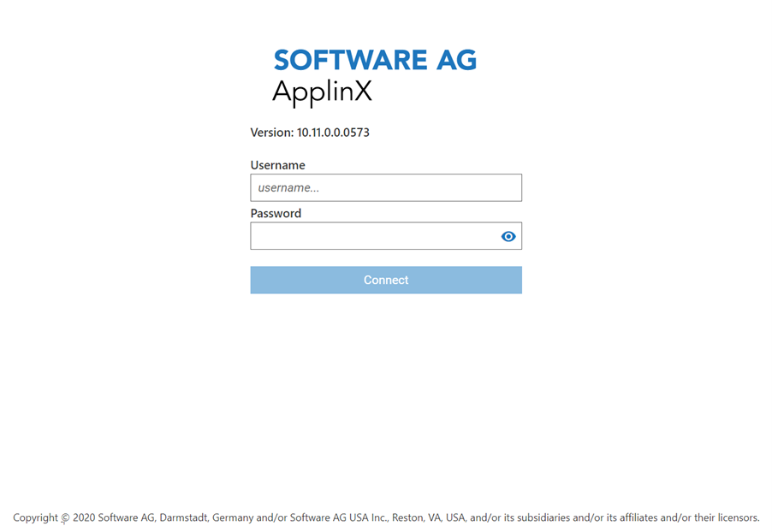Click the Password label
The height and width of the screenshot is (532, 772).
[276, 213]
